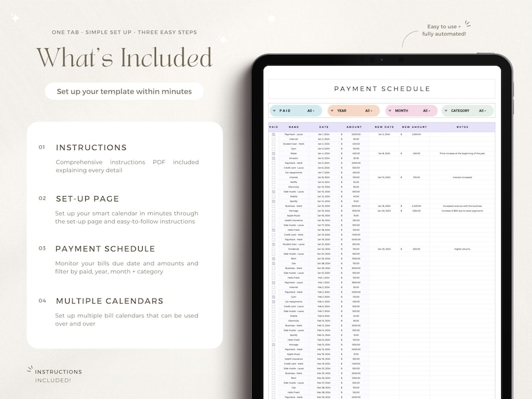This screenshot has width=532, height=399.
Task: Click the filter triangle icon beside YEAR
Action: [332, 111]
